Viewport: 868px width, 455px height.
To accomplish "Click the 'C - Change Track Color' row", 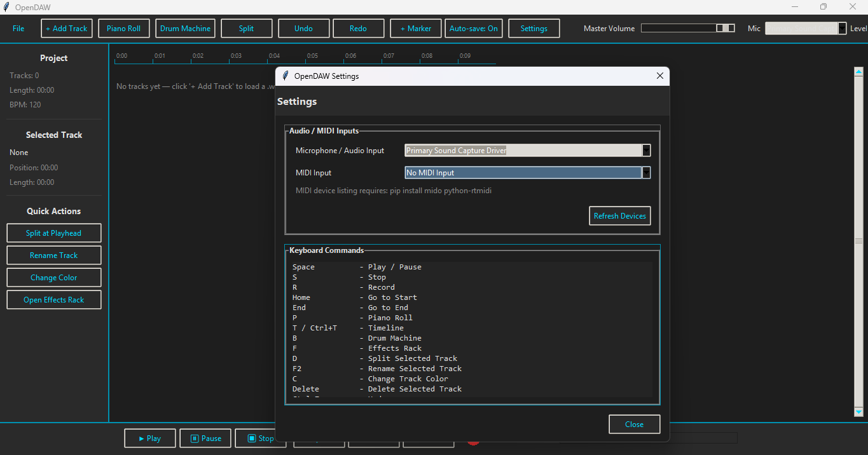I will 370,379.
